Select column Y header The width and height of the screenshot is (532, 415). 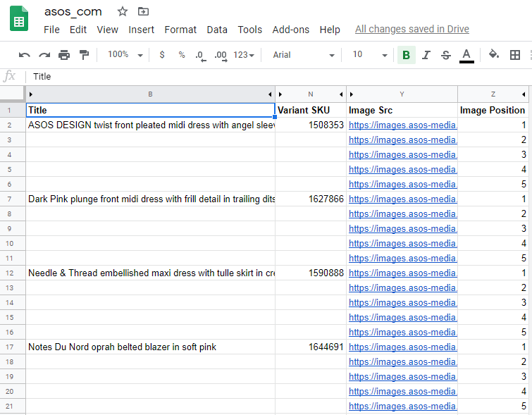pos(402,94)
